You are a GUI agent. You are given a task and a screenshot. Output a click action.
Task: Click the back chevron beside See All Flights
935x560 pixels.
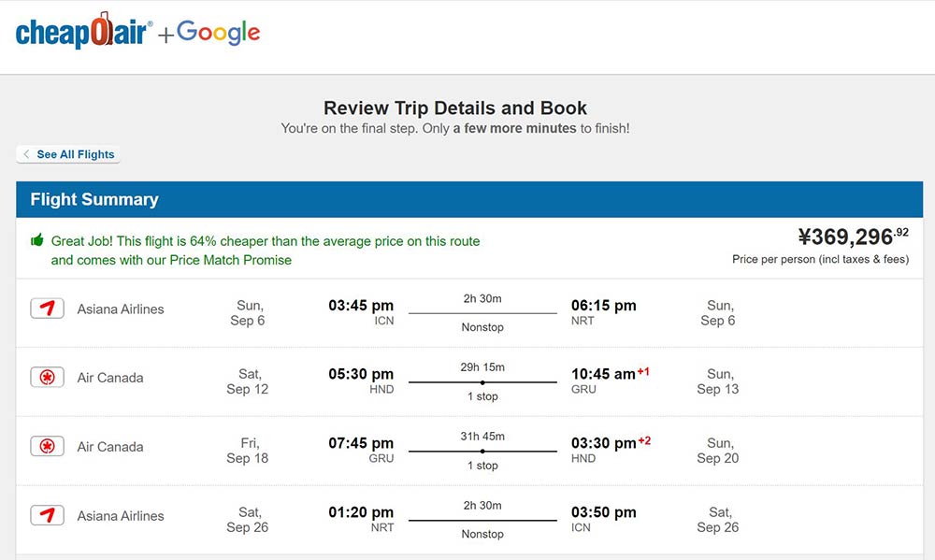click(x=26, y=154)
